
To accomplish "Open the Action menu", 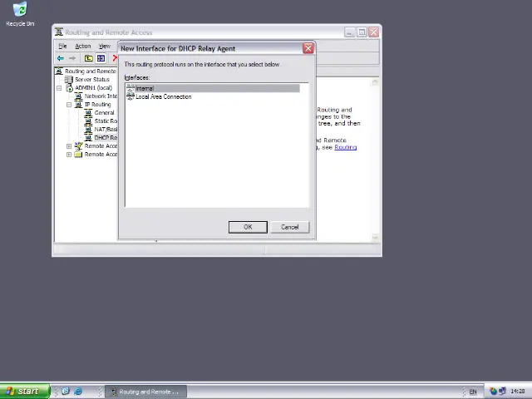I will 83,47.
